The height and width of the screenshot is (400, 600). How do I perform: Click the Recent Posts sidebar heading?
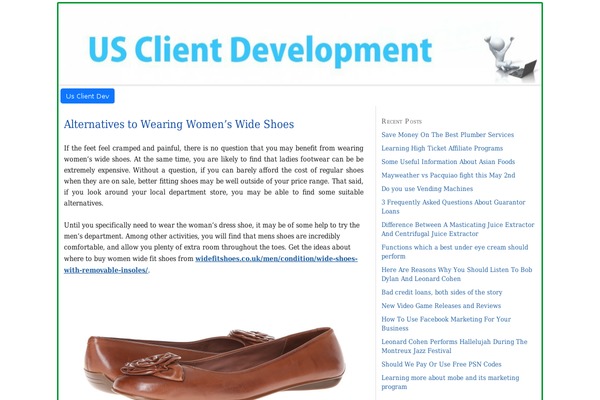point(401,121)
